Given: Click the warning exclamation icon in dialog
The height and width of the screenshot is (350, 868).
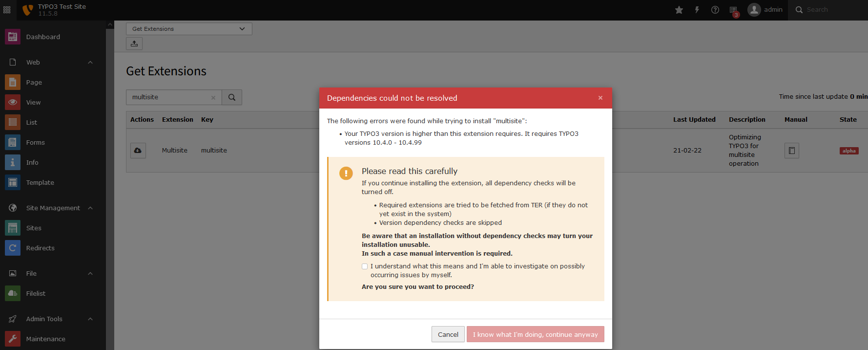Looking at the screenshot, I should pyautogui.click(x=346, y=173).
